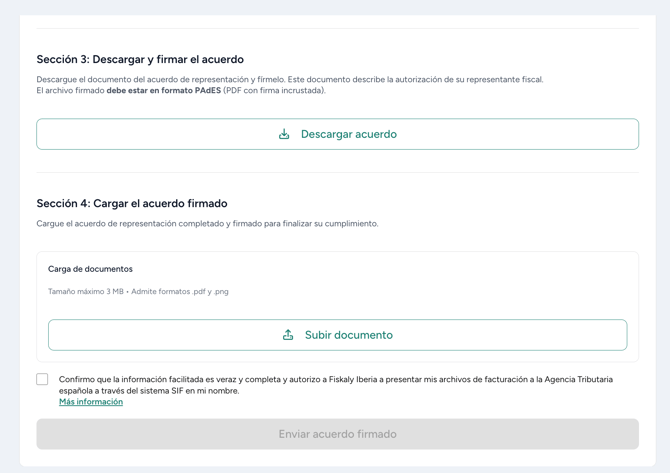670x473 pixels.
Task: Click the Carga de documentos label
Action: [90, 269]
